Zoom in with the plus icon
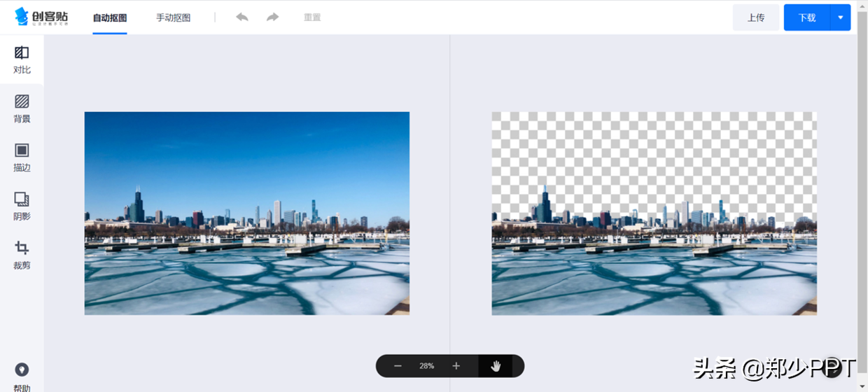The height and width of the screenshot is (392, 868). point(456,366)
